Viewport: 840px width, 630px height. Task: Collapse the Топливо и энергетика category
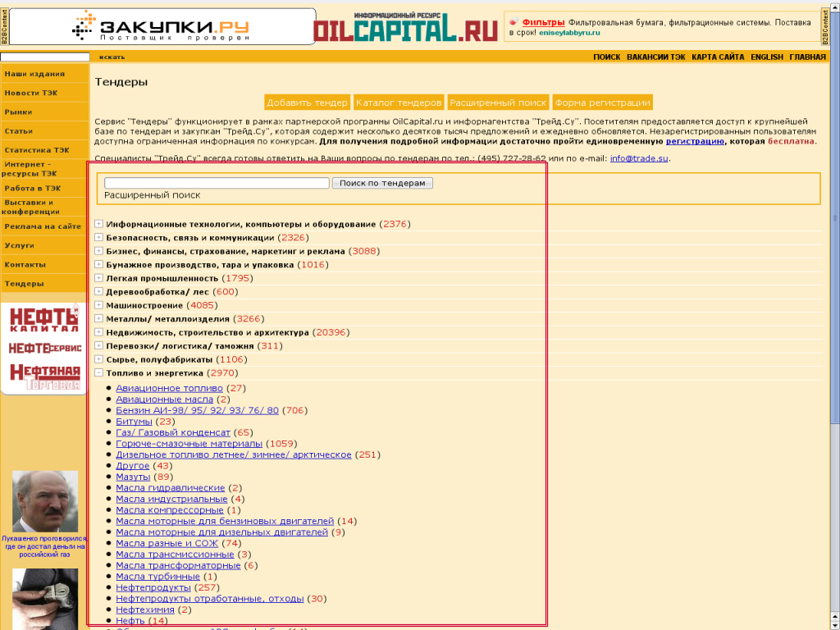(99, 372)
